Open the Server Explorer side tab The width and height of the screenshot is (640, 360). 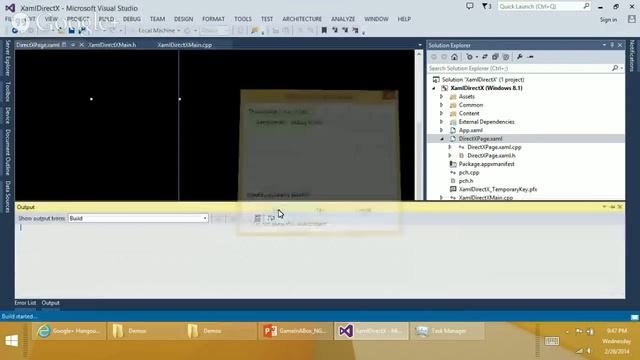7,58
